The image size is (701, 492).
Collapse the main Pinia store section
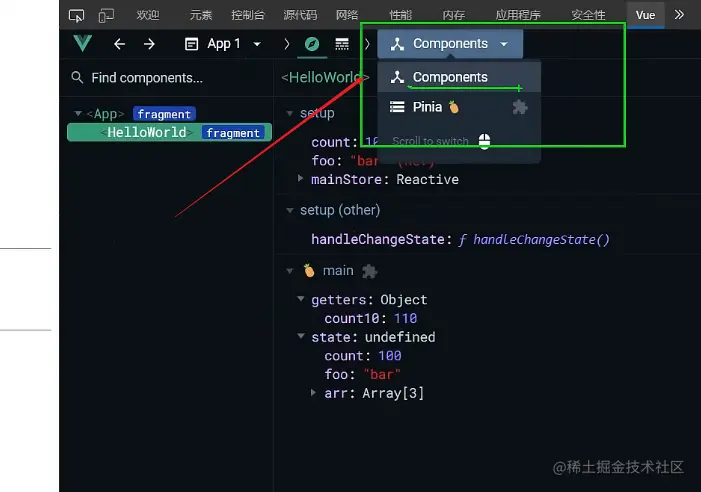[289, 271]
